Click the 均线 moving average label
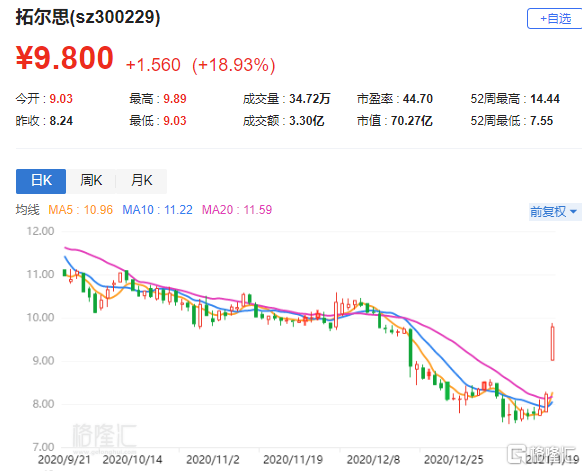Viewport: 582px width, 471px height. pyautogui.click(x=27, y=210)
